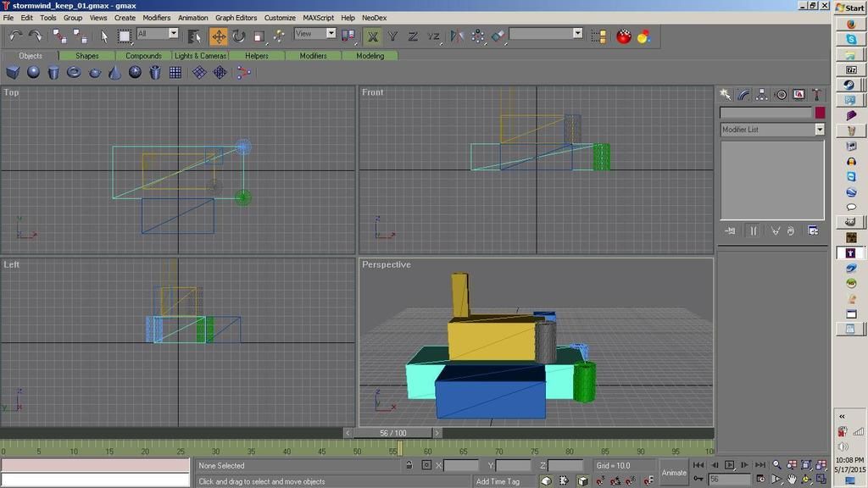Select the Select and Link tool
This screenshot has width=868, height=488.
click(59, 36)
